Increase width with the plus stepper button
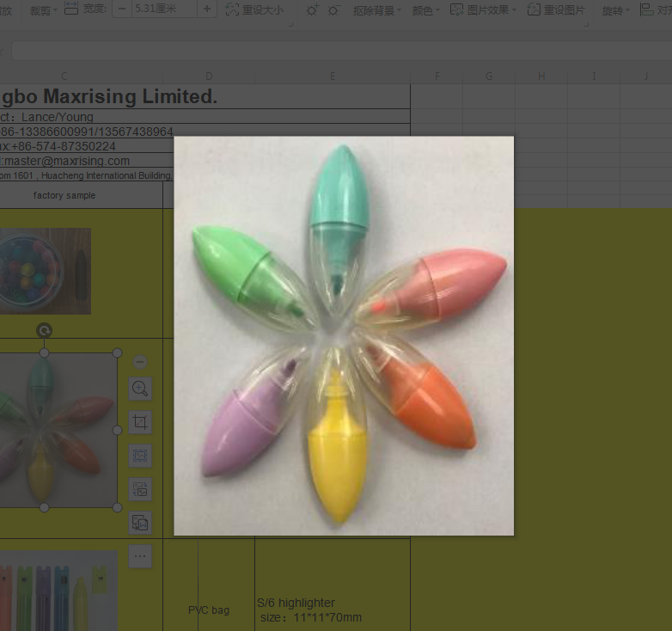Screen dimensions: 672x631 click(x=207, y=9)
